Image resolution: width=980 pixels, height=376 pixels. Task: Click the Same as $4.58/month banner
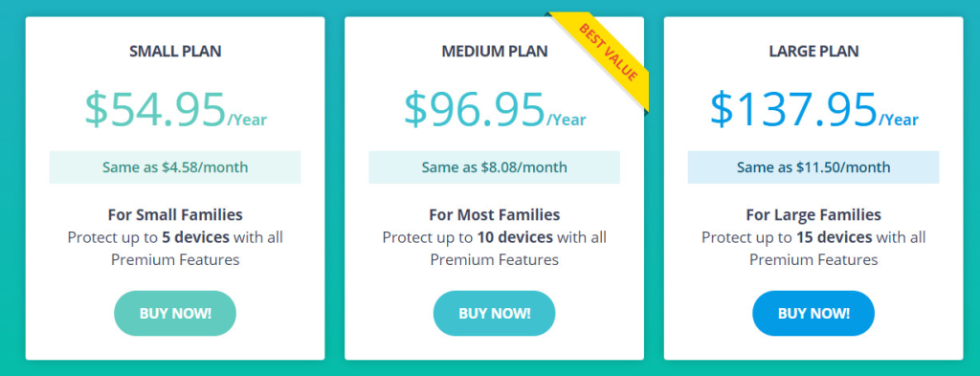pos(175,167)
